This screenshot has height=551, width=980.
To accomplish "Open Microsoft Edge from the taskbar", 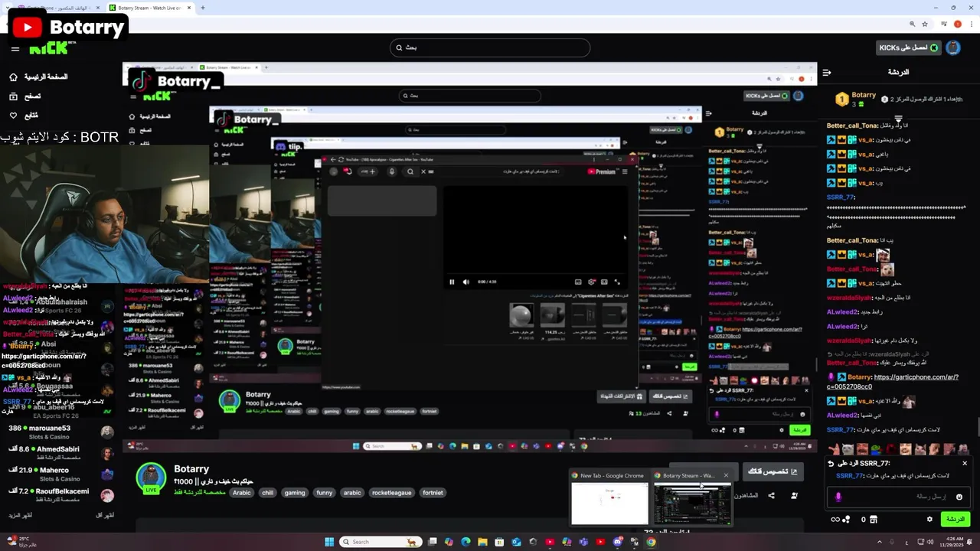I will point(465,542).
